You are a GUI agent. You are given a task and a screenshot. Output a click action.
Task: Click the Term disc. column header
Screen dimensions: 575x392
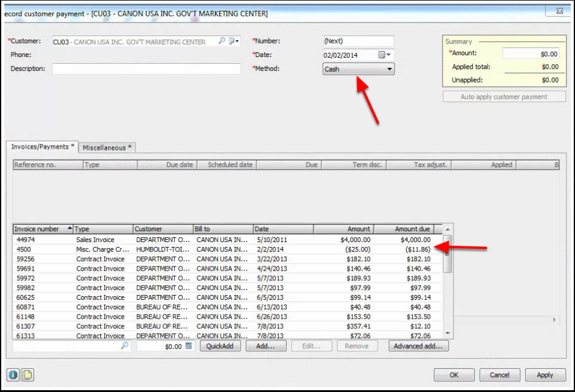[x=354, y=165]
